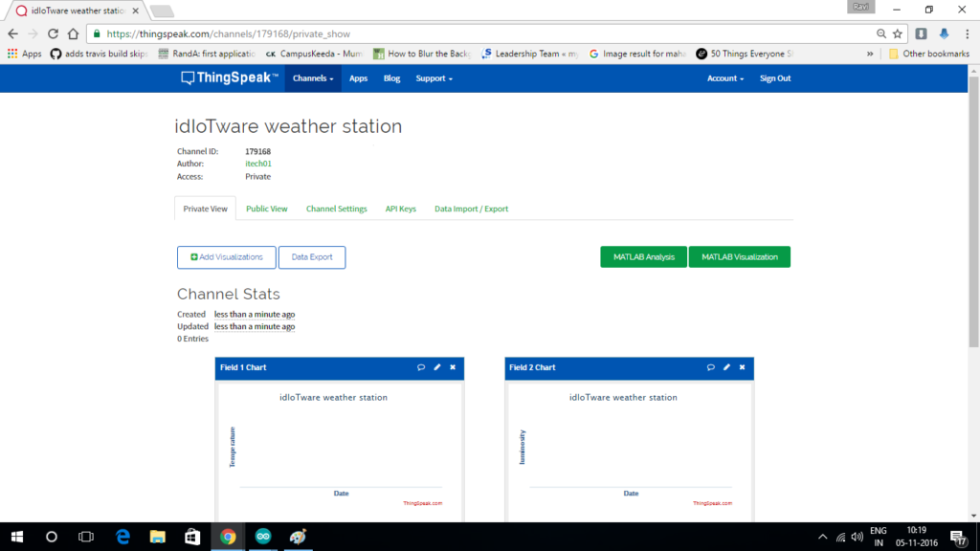Switch to the API Keys tab
The width and height of the screenshot is (980, 551).
[x=401, y=209]
